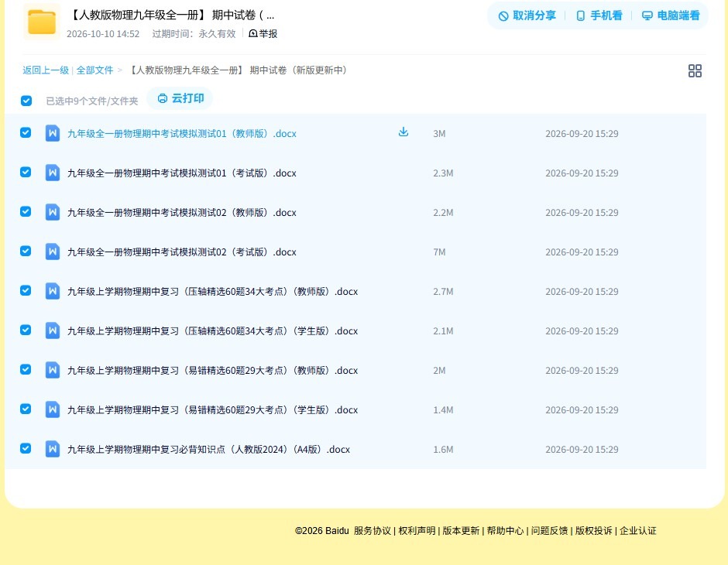Click 云打印 cloud print button

coord(180,98)
